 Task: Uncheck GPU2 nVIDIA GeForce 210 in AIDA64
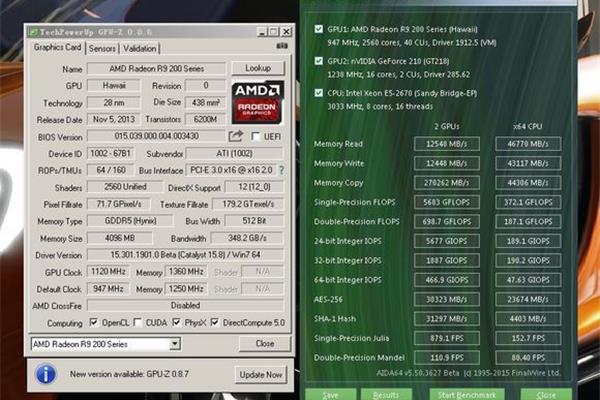318,61
